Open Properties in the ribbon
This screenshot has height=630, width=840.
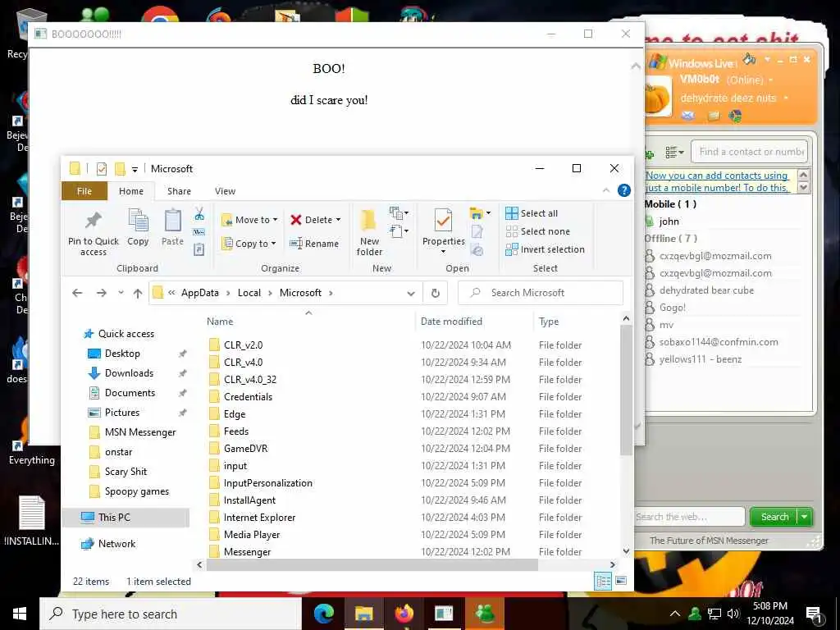(x=444, y=231)
